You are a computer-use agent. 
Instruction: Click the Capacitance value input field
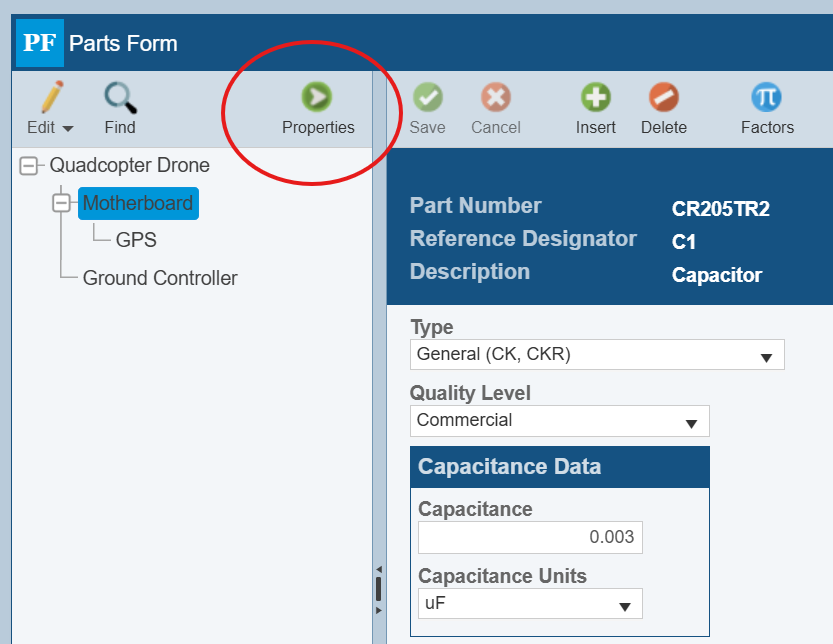(x=529, y=537)
